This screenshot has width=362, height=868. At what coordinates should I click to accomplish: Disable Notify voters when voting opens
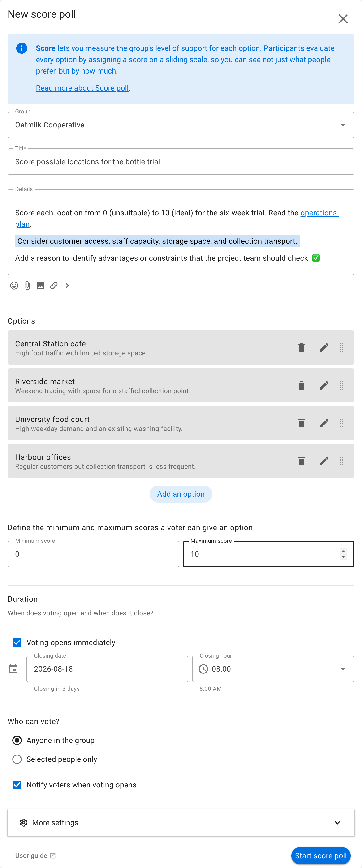(17, 784)
